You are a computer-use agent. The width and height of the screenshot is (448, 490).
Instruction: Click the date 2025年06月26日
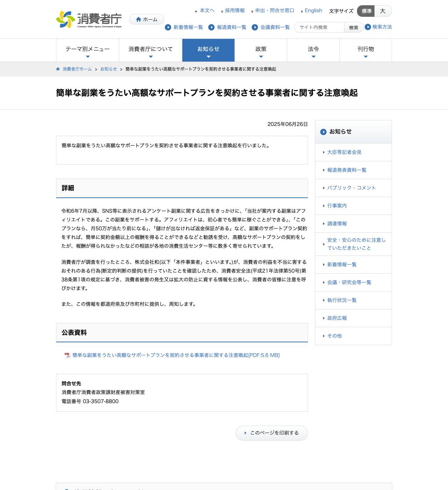point(288,124)
